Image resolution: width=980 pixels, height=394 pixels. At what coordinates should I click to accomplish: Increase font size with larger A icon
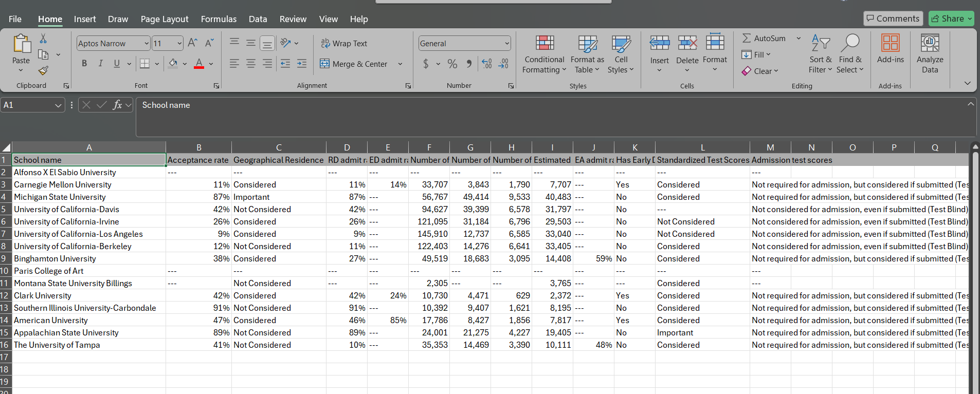pyautogui.click(x=192, y=43)
